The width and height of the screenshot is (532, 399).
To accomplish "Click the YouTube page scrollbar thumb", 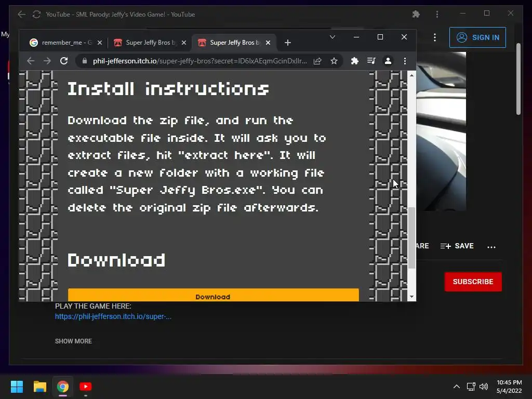I will (x=518, y=79).
